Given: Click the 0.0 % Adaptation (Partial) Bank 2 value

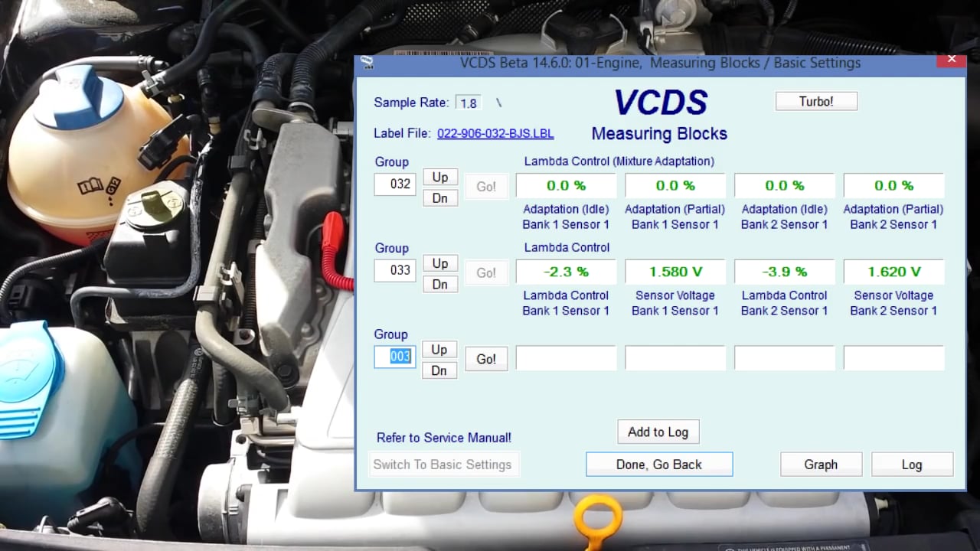Looking at the screenshot, I should pos(893,185).
